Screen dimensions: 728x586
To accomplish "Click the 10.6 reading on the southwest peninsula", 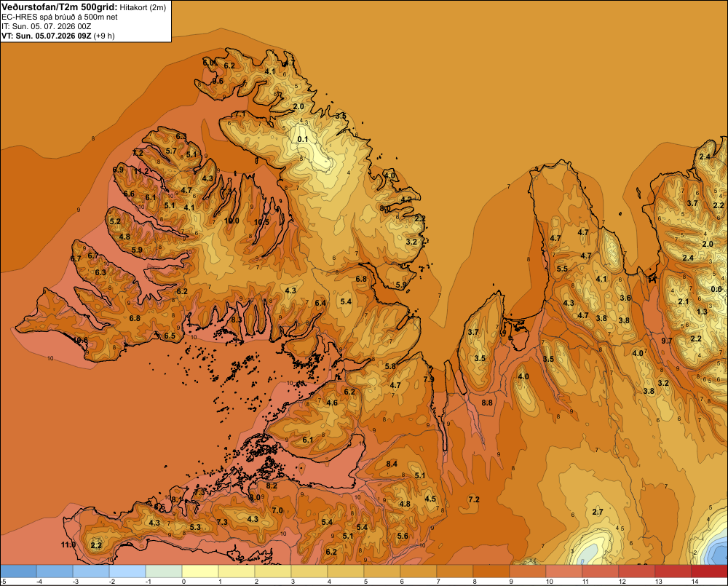I will tap(80, 341).
